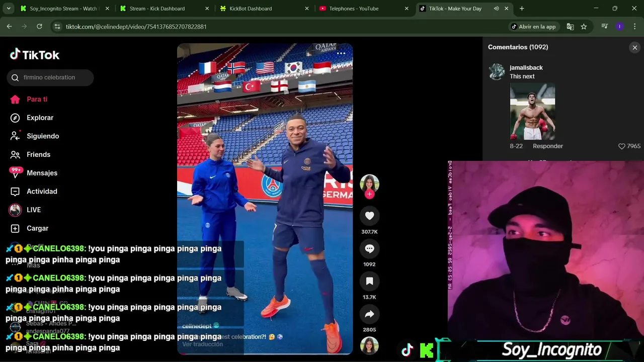Expand the tab search dropdown arrow
The image size is (644, 362).
pyautogui.click(x=9, y=9)
